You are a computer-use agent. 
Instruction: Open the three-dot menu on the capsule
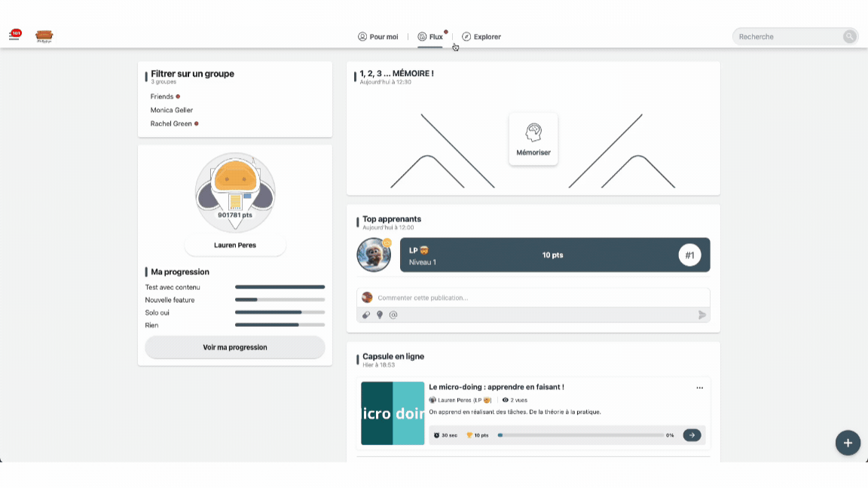pos(699,388)
